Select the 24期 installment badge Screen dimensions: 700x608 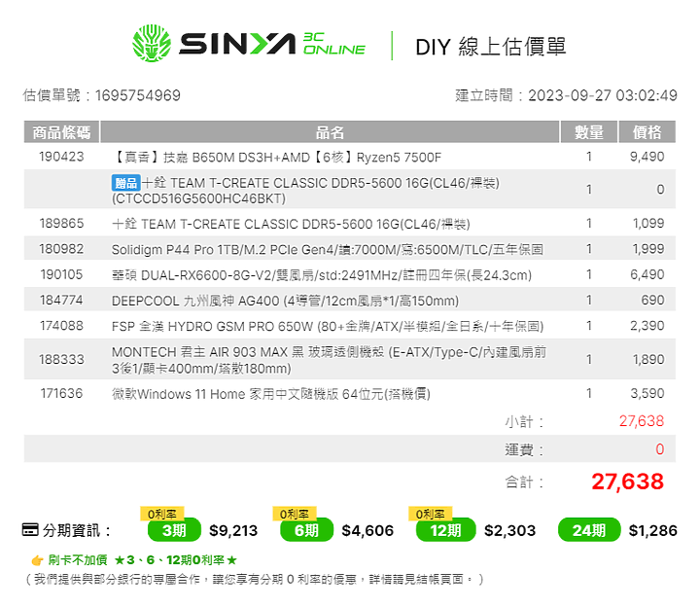(589, 530)
